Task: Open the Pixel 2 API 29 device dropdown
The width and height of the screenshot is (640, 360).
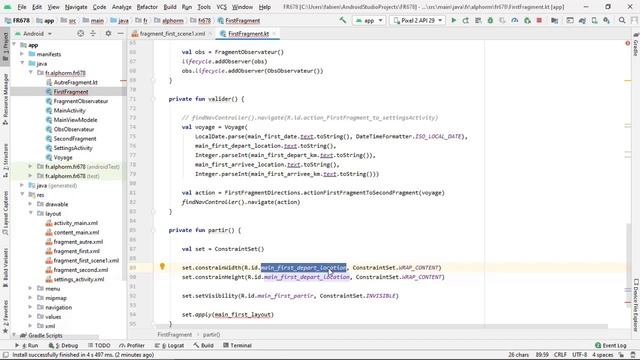Action: [x=418, y=20]
